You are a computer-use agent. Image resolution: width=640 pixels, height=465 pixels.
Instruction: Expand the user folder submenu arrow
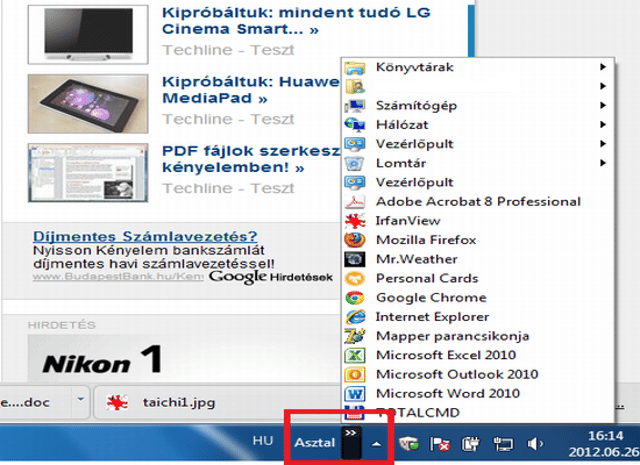click(x=603, y=86)
